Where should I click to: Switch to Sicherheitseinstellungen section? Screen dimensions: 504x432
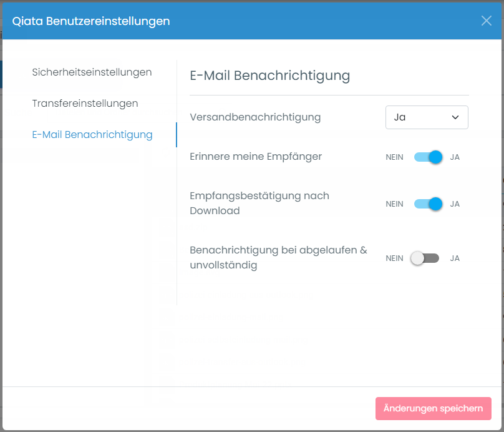[92, 72]
